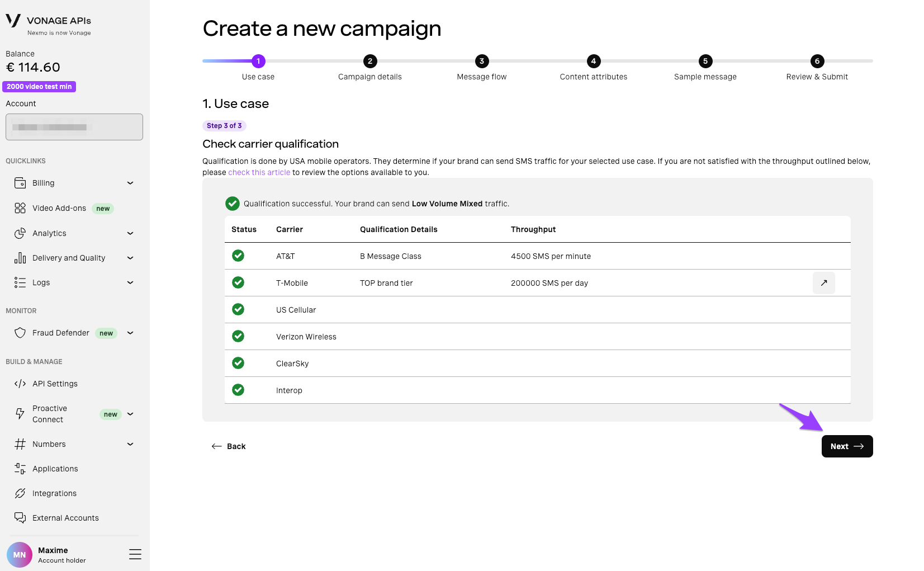Viewport: 924px width, 571px height.
Task: Open the 'check this article' link
Action: point(259,172)
